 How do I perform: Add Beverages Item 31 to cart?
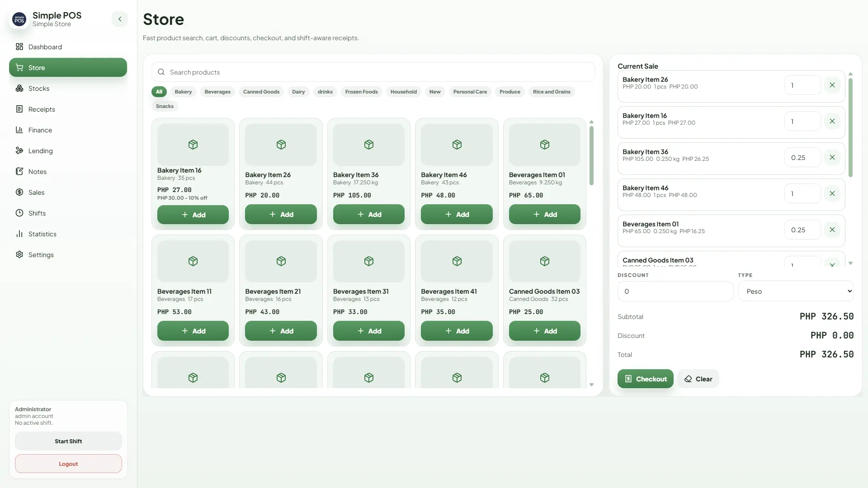pos(369,331)
